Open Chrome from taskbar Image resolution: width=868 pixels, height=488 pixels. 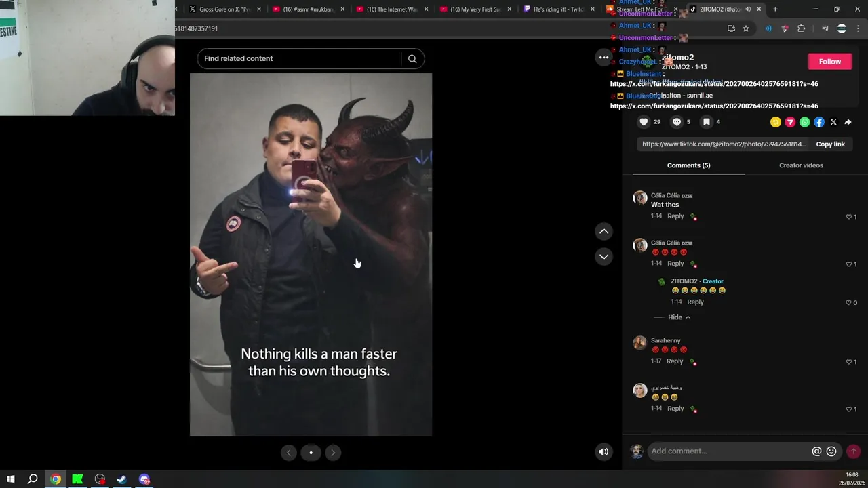point(56,479)
